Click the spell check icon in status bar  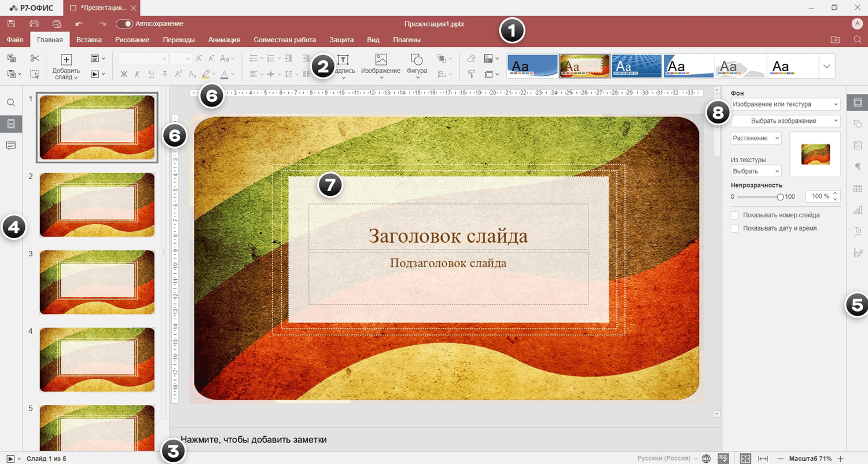(723, 458)
